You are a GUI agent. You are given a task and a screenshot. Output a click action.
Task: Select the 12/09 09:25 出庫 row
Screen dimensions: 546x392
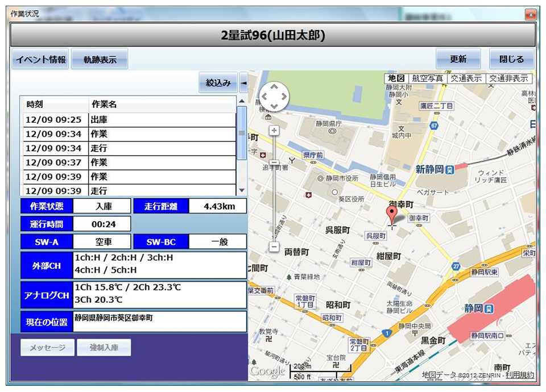tap(129, 120)
